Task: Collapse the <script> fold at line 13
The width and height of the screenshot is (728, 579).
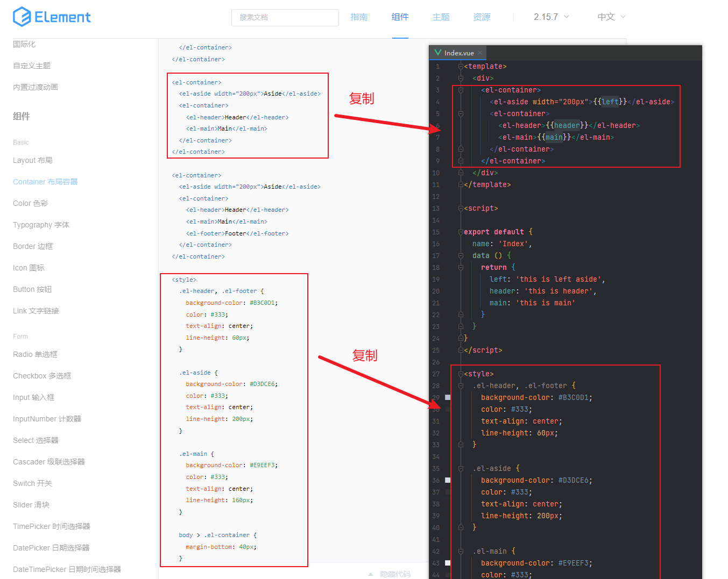Action: click(x=461, y=208)
